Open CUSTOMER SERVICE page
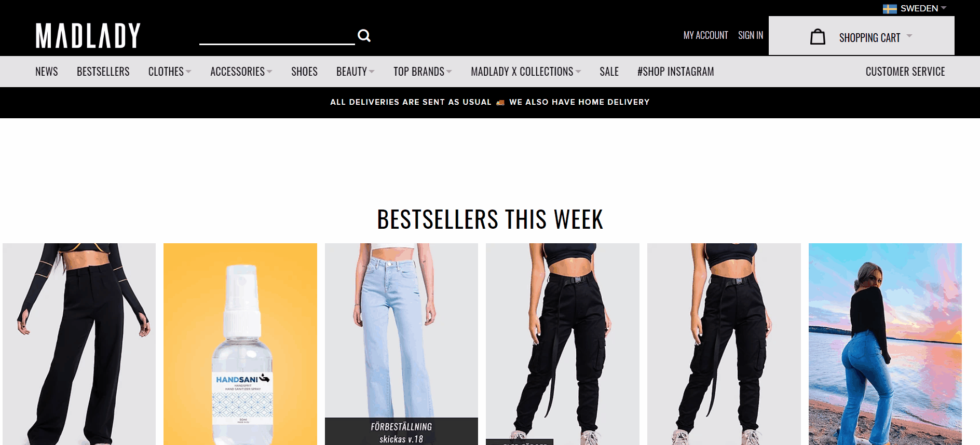Screen dimensions: 980x445 coord(905,72)
